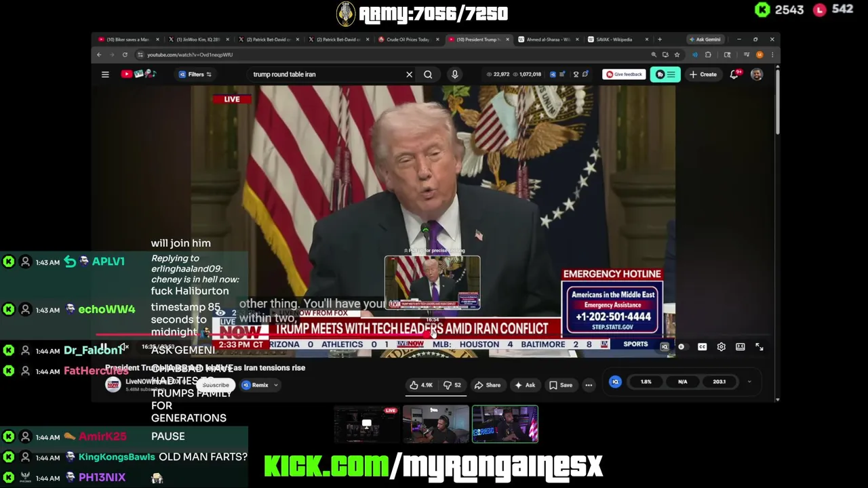Open player settings gear

click(x=722, y=347)
